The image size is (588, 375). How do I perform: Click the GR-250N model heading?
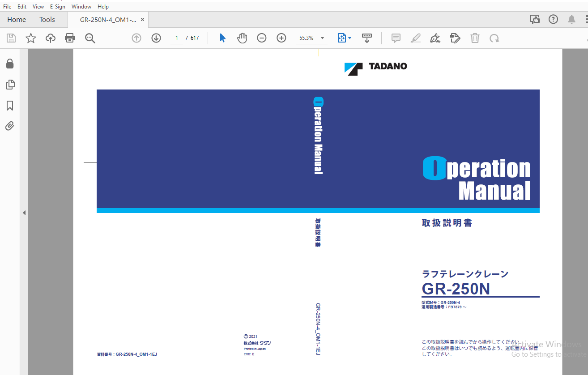(456, 289)
